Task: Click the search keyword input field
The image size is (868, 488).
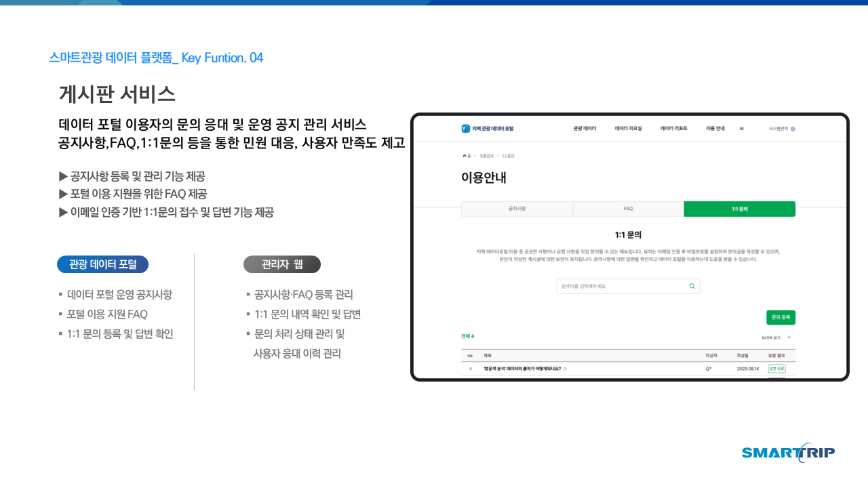Action: click(620, 286)
